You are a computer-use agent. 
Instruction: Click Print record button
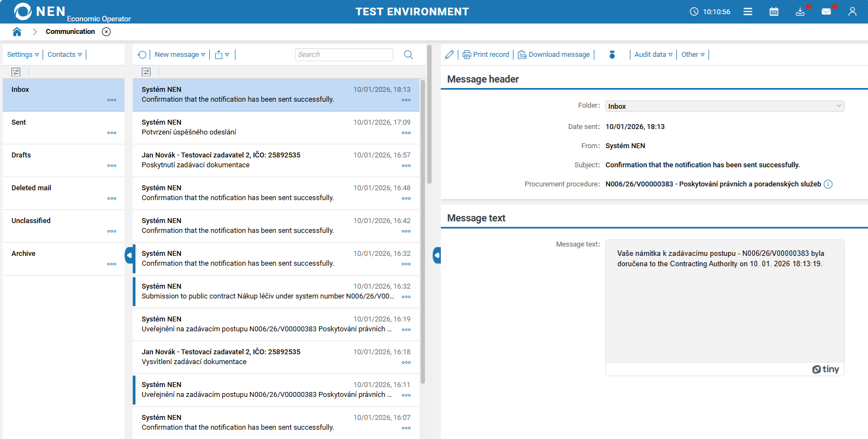pos(486,55)
